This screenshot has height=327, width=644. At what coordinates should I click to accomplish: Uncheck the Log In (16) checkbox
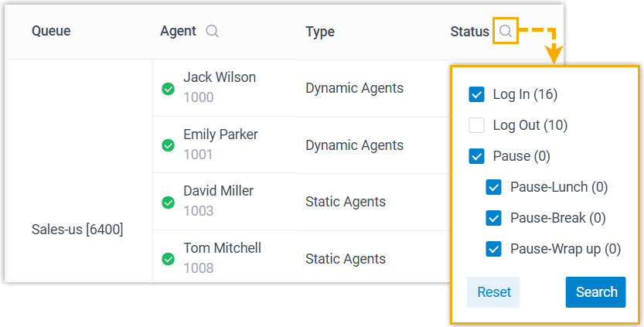(476, 94)
